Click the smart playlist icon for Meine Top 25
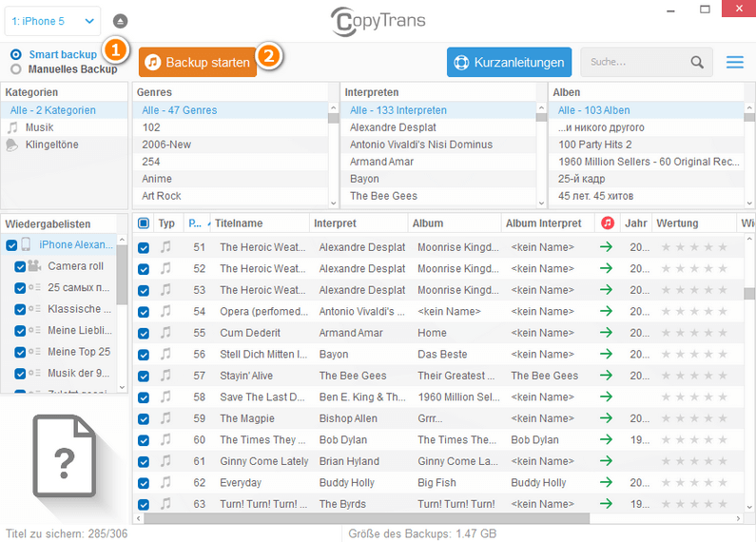756x542 pixels. coord(34,352)
